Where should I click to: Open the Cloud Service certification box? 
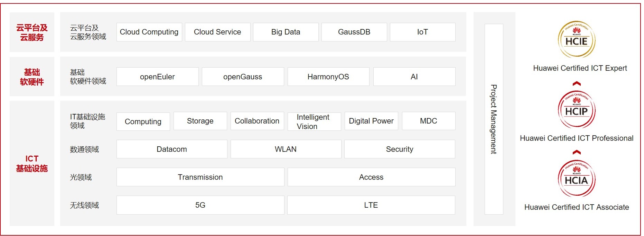218,32
